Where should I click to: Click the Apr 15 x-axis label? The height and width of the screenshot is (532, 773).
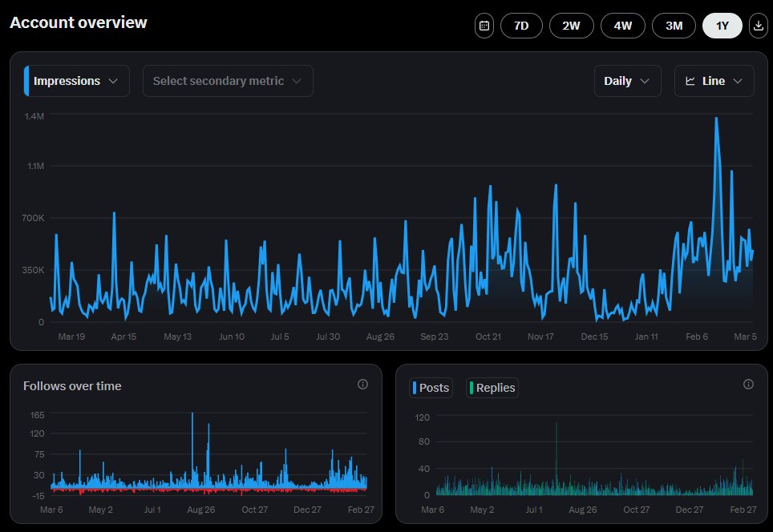(x=123, y=337)
